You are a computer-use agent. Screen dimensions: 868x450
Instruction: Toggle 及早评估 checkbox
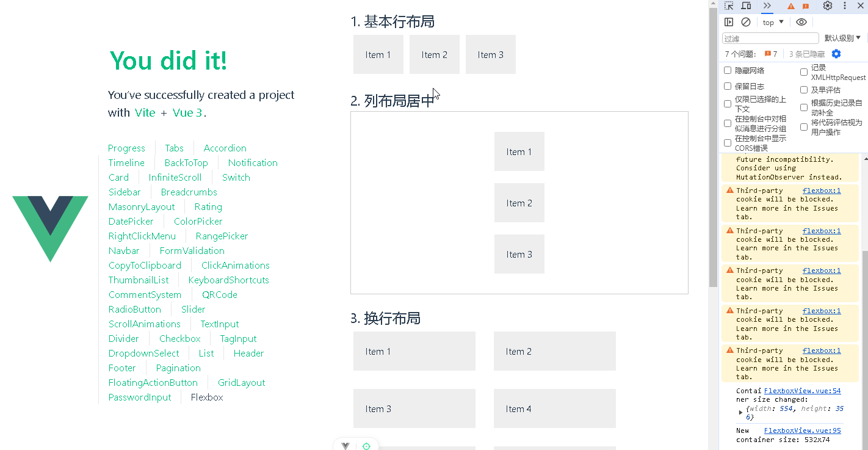coord(804,90)
